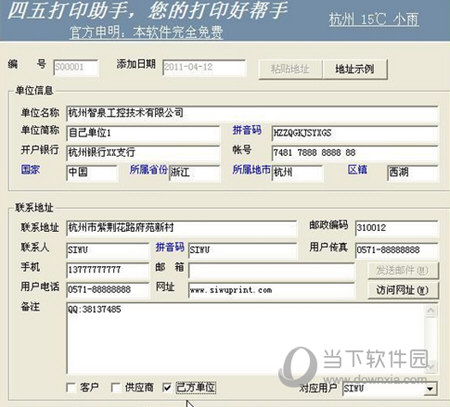The image size is (450, 407).
Task: Focus the 手机 field with 13777777777
Action: (x=108, y=270)
